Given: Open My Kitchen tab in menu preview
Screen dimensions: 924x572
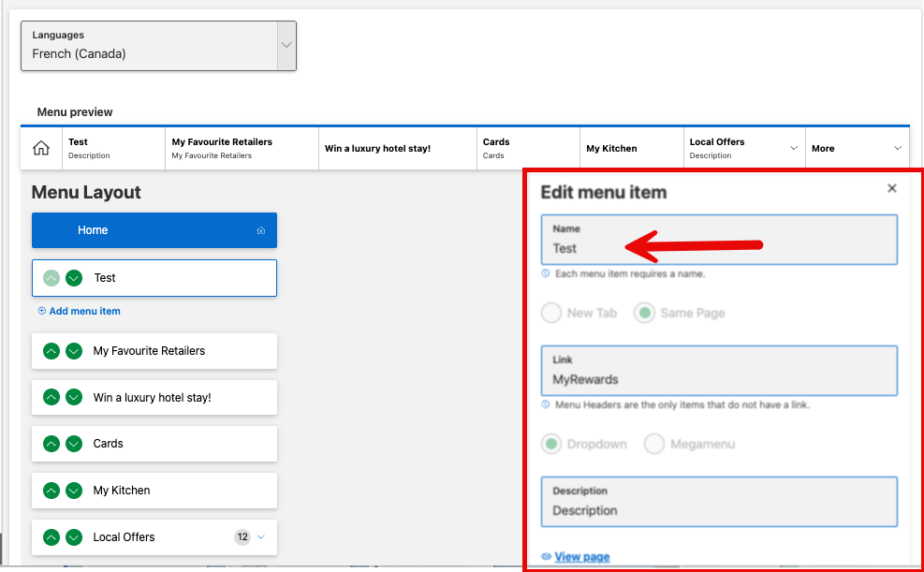Looking at the screenshot, I should click(x=632, y=149).
